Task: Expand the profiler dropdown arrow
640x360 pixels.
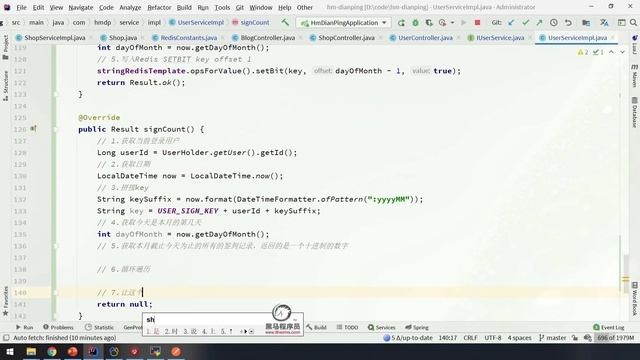Action: tap(452, 23)
